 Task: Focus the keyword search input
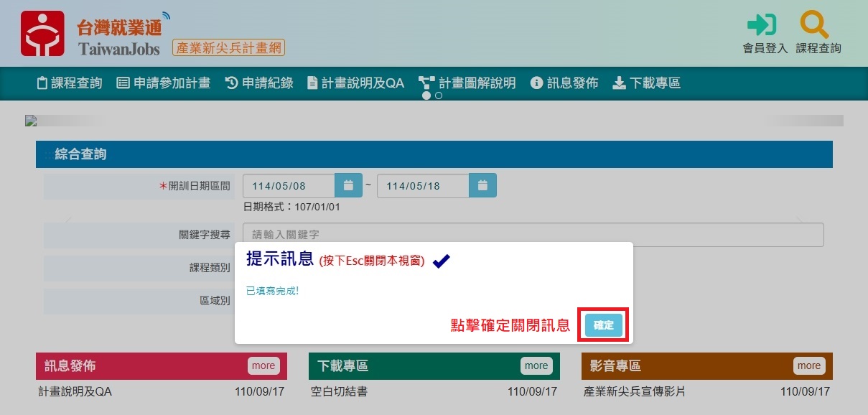[x=533, y=235]
